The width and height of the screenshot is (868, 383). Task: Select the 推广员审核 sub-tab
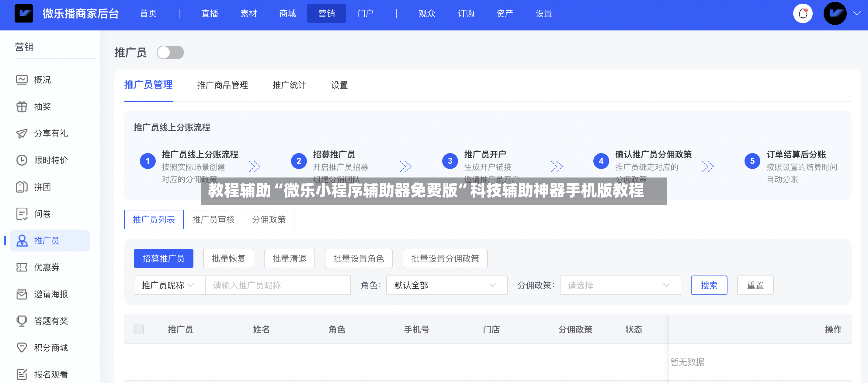(x=213, y=220)
